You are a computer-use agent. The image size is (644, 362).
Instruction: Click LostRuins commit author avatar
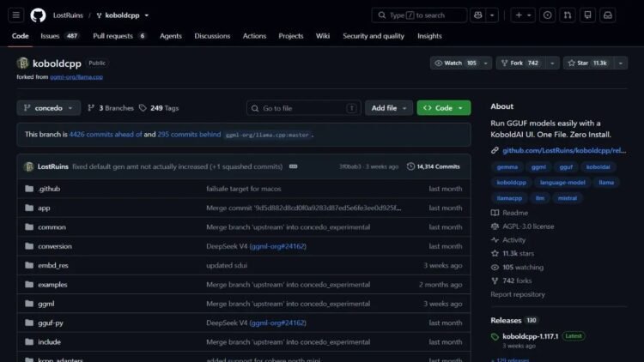[28, 166]
